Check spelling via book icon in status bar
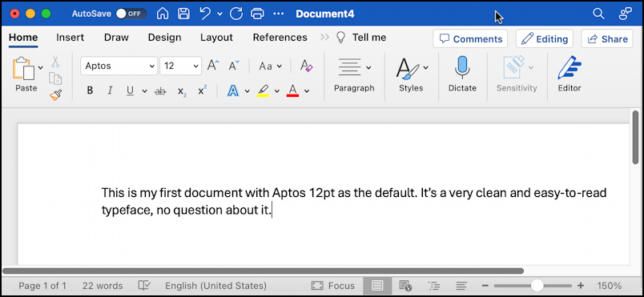 tap(144, 286)
